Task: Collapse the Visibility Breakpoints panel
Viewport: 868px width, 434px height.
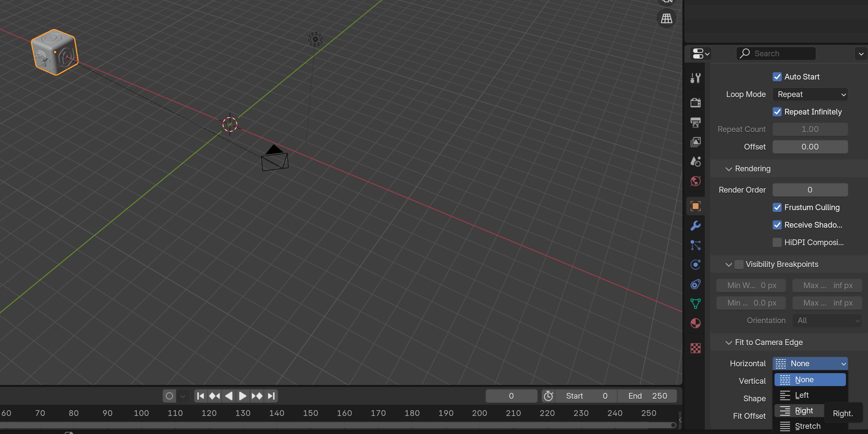Action: tap(729, 265)
